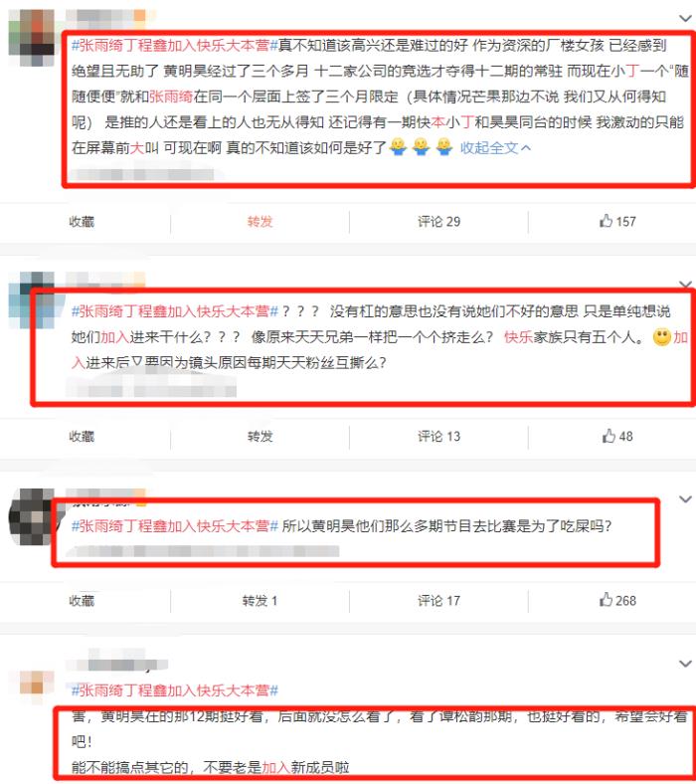Click 转发 1 under the third post

pyautogui.click(x=260, y=601)
